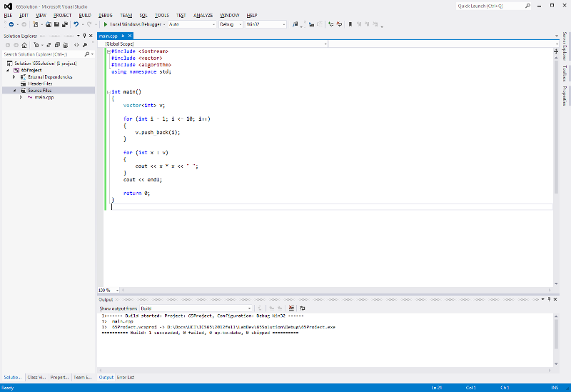Image resolution: width=571 pixels, height=392 pixels.
Task: Toggle bookmark icon in the toolbar
Action: [x=351, y=24]
